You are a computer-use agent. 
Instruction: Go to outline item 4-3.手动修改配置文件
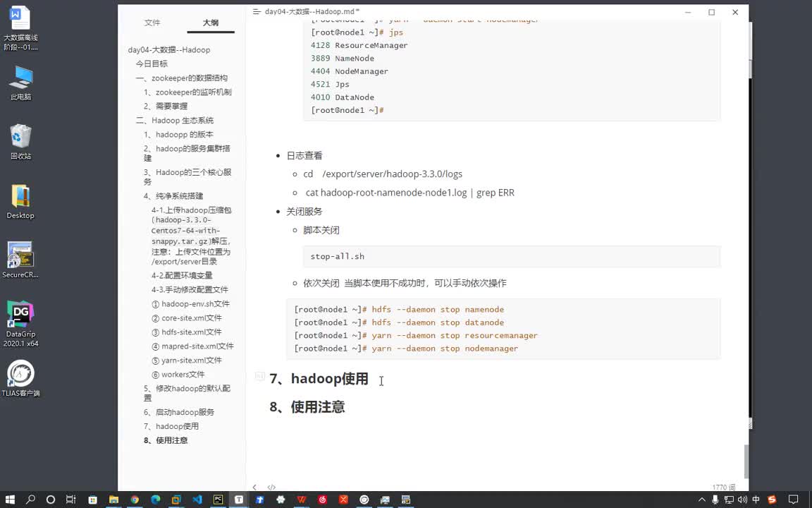tap(190, 290)
